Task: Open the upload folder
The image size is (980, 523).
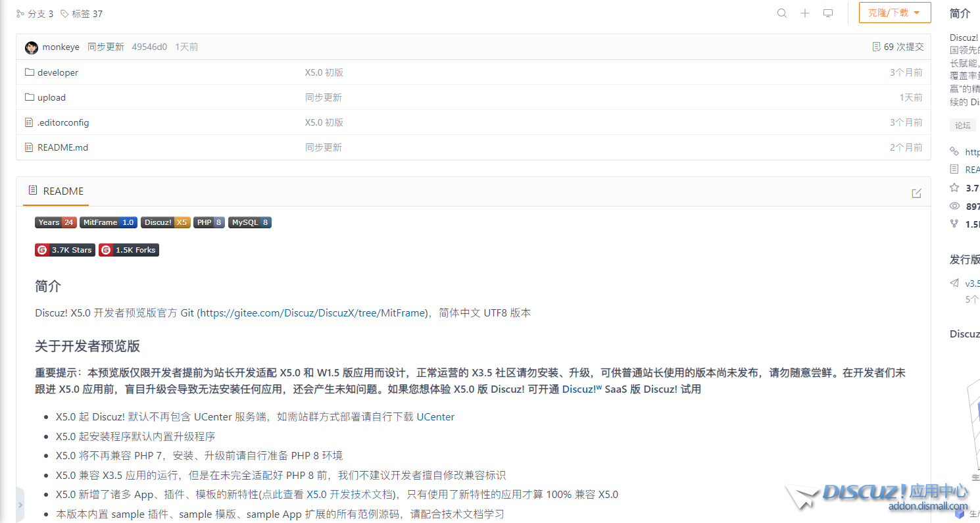Action: 51,97
